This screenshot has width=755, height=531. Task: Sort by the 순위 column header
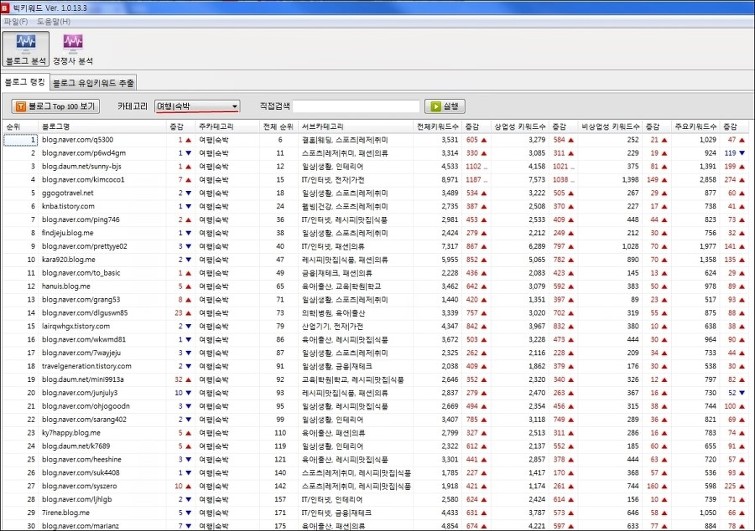coord(20,127)
